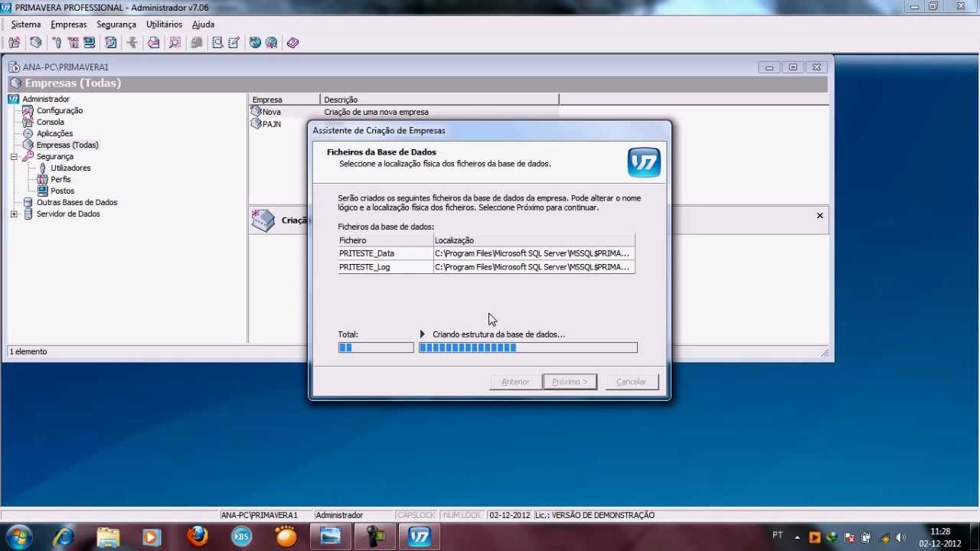
Task: Click the Primavera V7 taskbar button
Action: point(420,536)
